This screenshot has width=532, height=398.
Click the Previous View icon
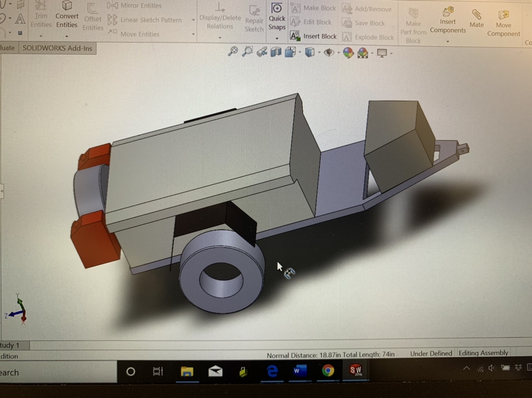[261, 52]
